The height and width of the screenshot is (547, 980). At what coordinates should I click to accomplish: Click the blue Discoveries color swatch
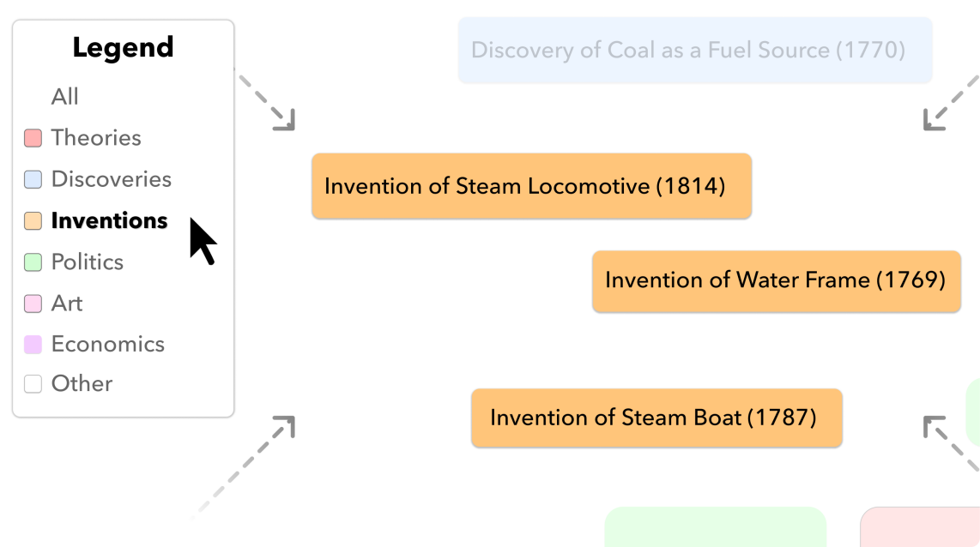click(x=33, y=179)
